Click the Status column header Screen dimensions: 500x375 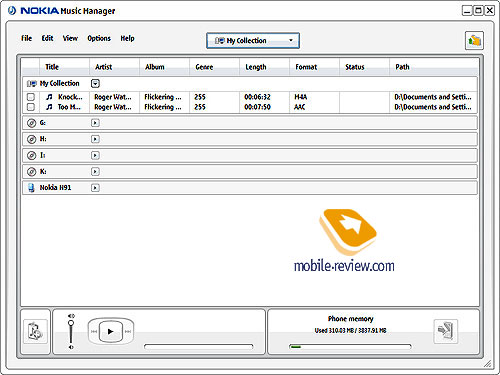[364, 67]
